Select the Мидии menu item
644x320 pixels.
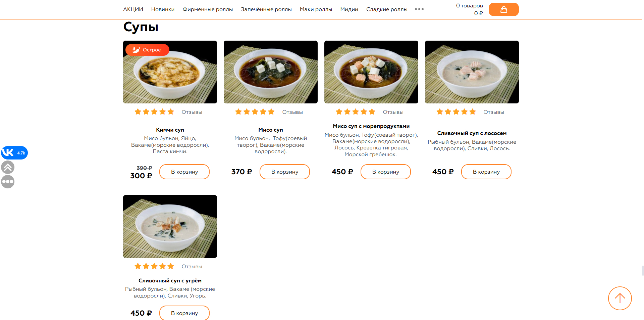[349, 9]
